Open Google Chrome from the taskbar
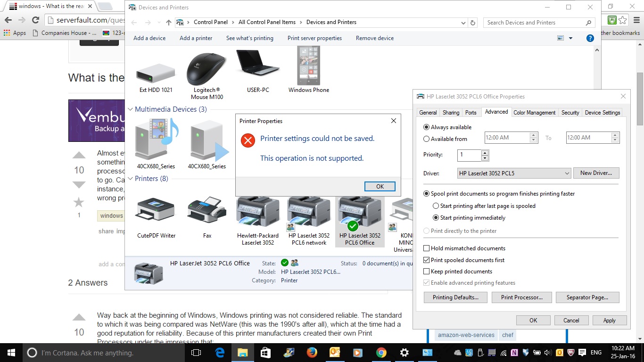The height and width of the screenshot is (362, 644). click(x=381, y=353)
